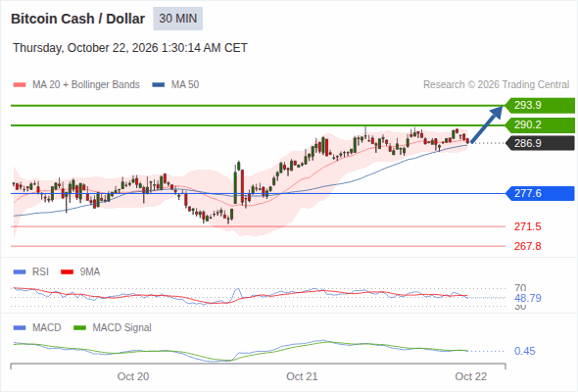This screenshot has height=392, width=578.
Task: Click the MA 20 + Bollinger Bands legend swatch
Action: (x=20, y=85)
